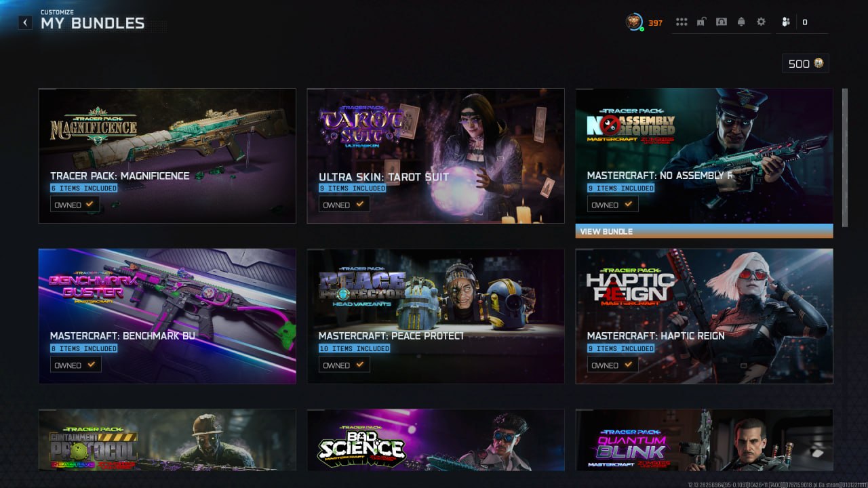Select the Ultra Skin: Tarot Suit bundle
This screenshot has height=488, width=868.
(x=435, y=155)
